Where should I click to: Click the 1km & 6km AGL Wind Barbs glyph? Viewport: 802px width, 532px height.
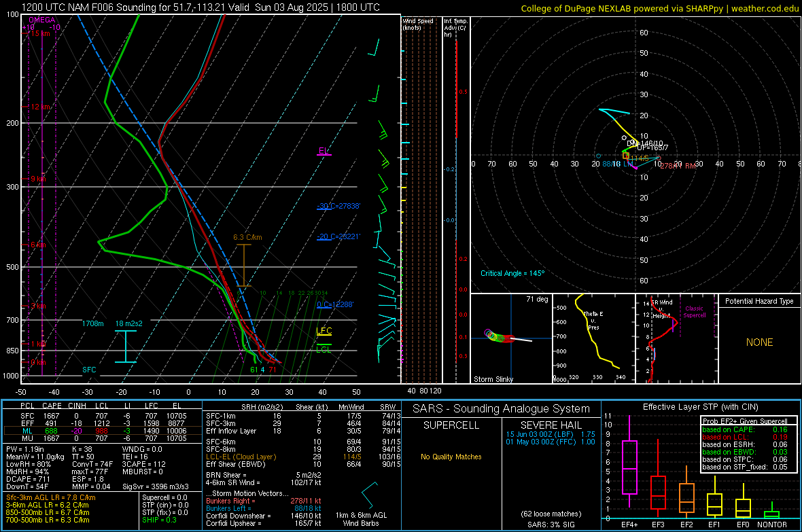pyautogui.click(x=370, y=495)
